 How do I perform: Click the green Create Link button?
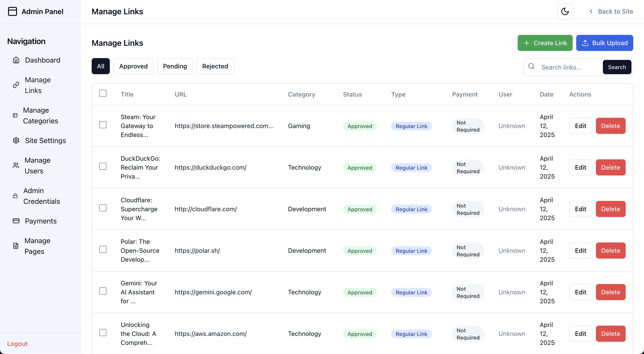point(545,43)
